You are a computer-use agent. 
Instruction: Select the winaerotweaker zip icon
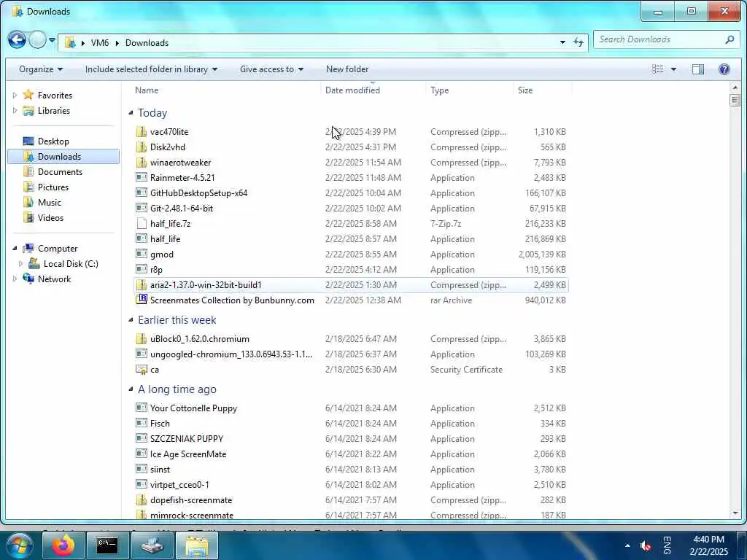tap(141, 162)
